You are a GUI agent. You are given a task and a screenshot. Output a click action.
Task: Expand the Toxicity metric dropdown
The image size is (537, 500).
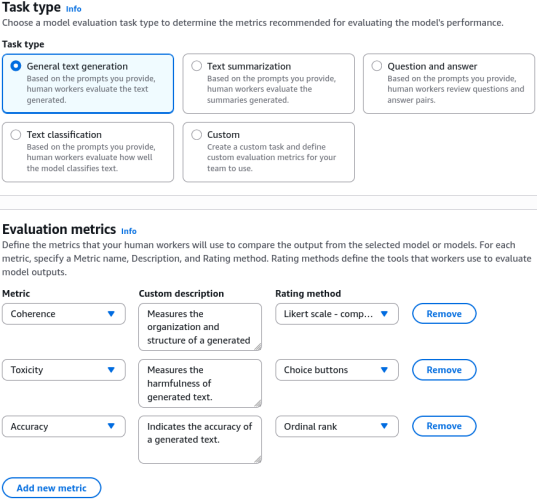(64, 370)
